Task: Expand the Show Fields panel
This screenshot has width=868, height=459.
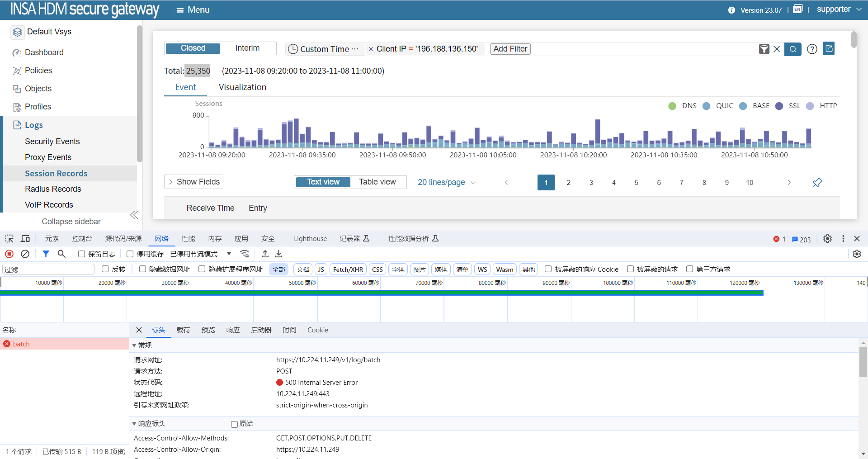Action: [193, 182]
